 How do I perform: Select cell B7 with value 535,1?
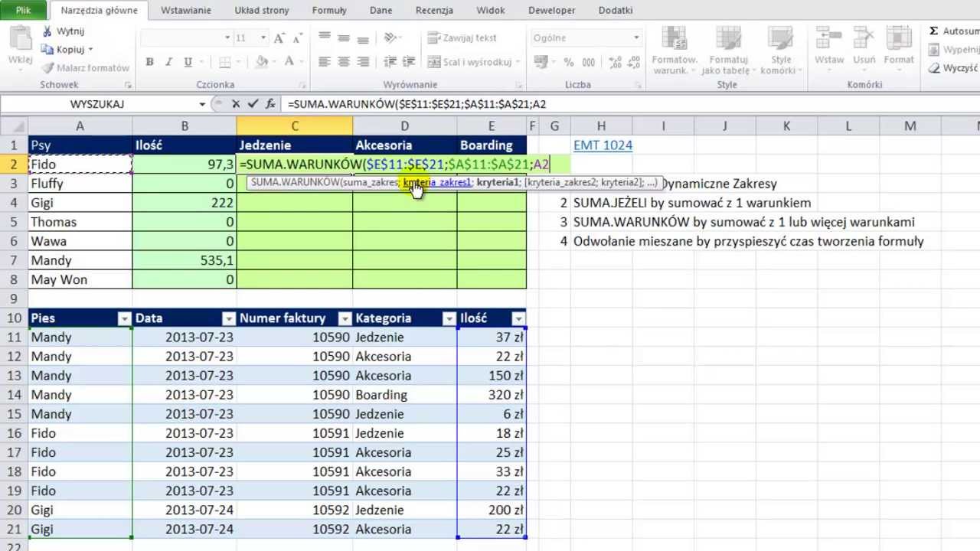185,260
